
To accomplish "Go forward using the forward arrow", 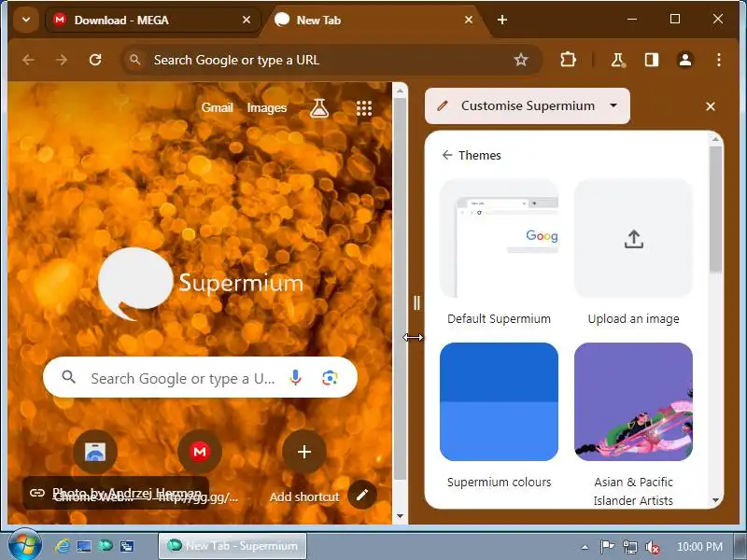I will coord(62,60).
